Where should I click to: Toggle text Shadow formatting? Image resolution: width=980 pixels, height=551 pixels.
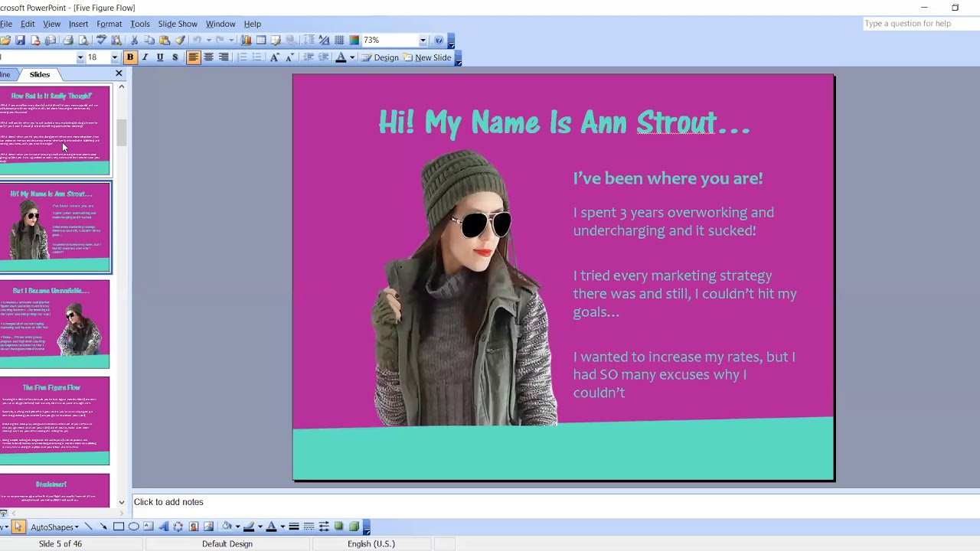(x=175, y=57)
